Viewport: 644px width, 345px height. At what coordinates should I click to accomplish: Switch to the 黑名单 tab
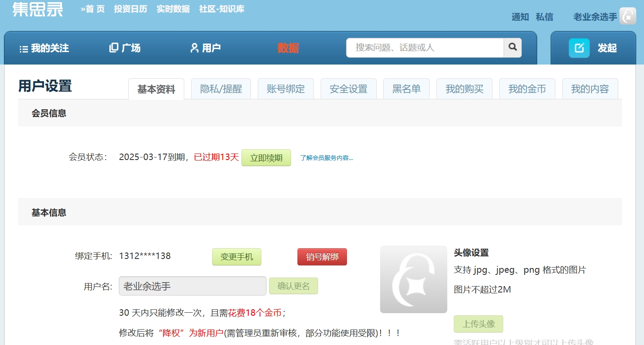click(406, 89)
